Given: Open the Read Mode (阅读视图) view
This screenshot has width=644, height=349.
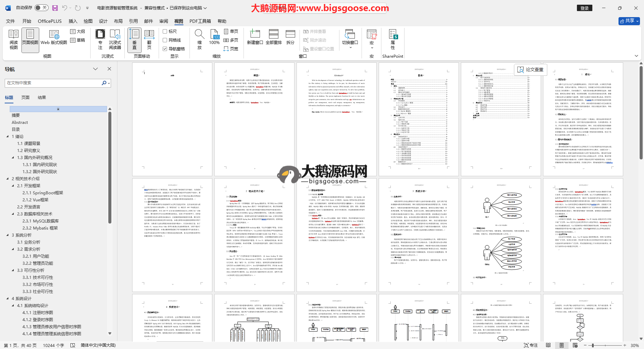Looking at the screenshot, I should (x=13, y=40).
